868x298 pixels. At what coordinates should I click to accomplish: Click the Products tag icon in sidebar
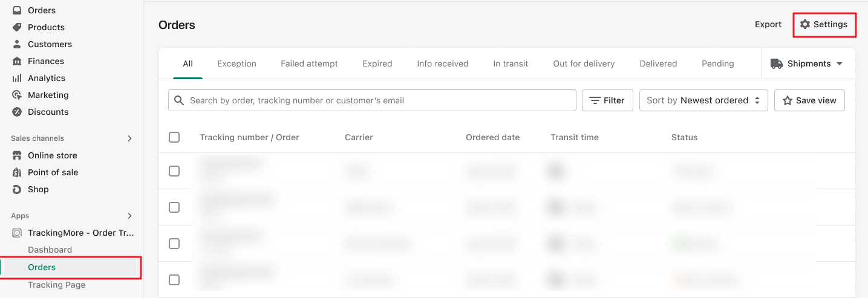click(17, 27)
